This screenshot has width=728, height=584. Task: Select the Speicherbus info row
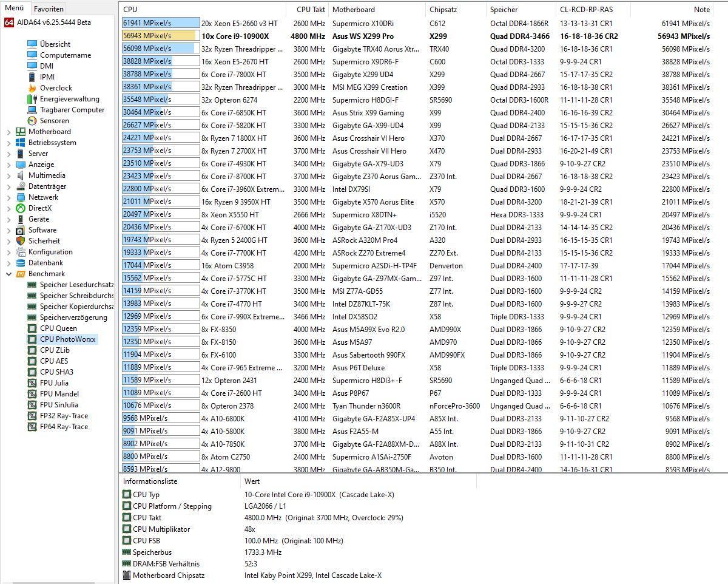[423, 552]
